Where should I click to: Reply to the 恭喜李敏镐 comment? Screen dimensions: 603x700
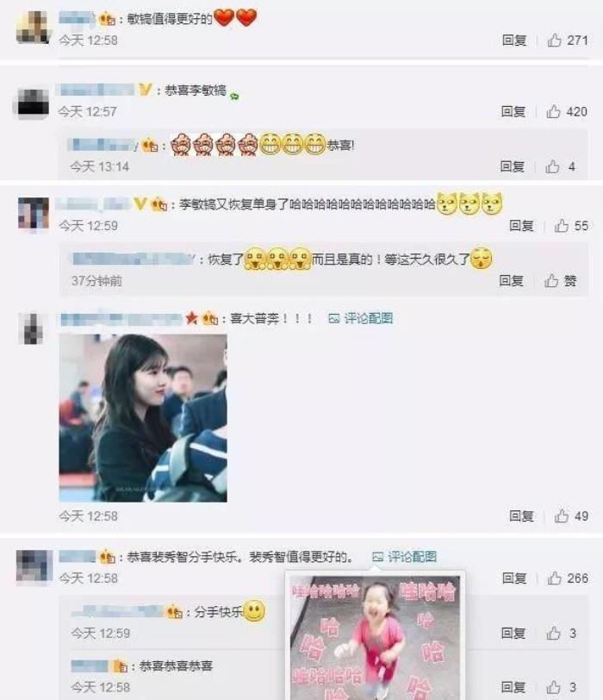click(513, 111)
